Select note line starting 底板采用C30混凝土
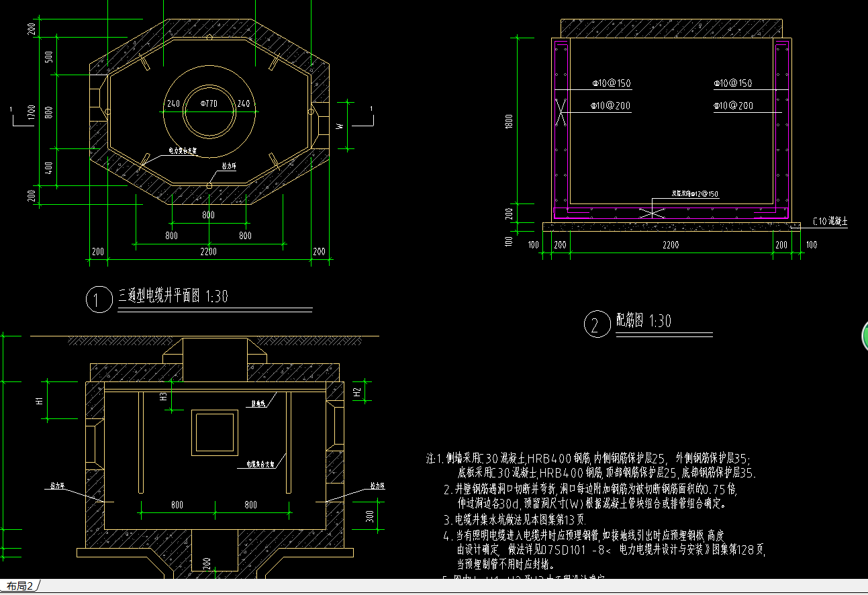868x595 pixels. 606,473
